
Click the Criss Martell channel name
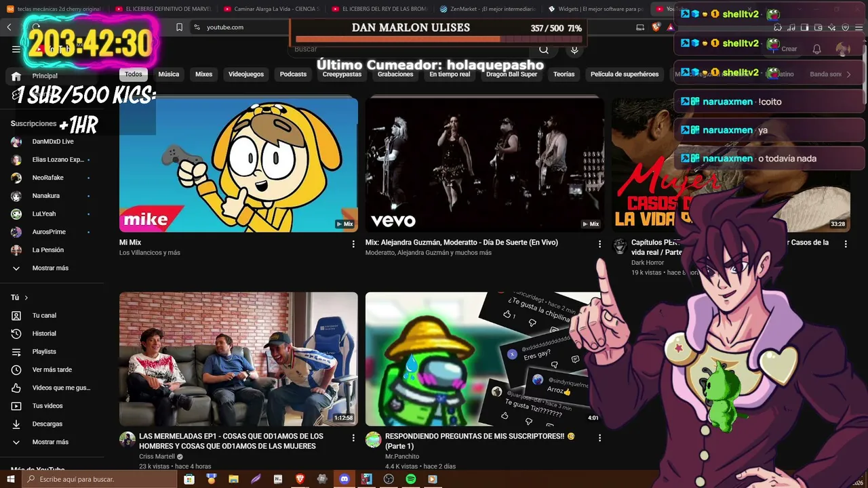(x=157, y=457)
